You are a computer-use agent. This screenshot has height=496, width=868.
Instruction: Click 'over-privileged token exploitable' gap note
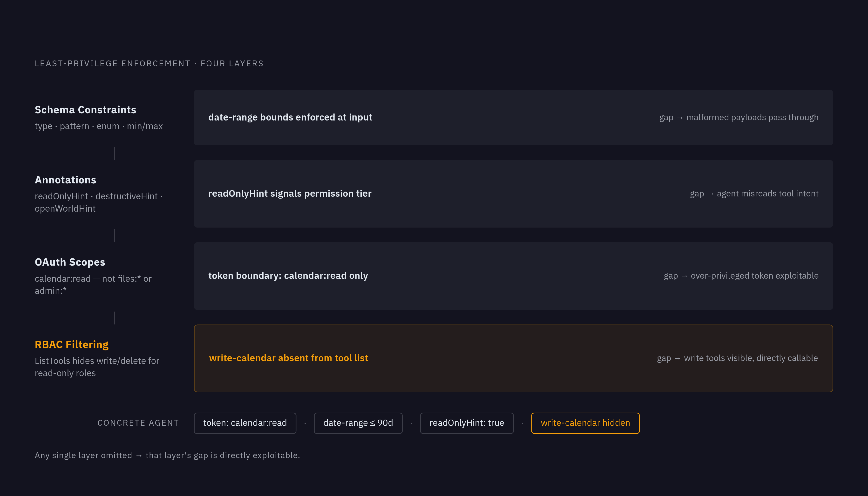pyautogui.click(x=741, y=275)
